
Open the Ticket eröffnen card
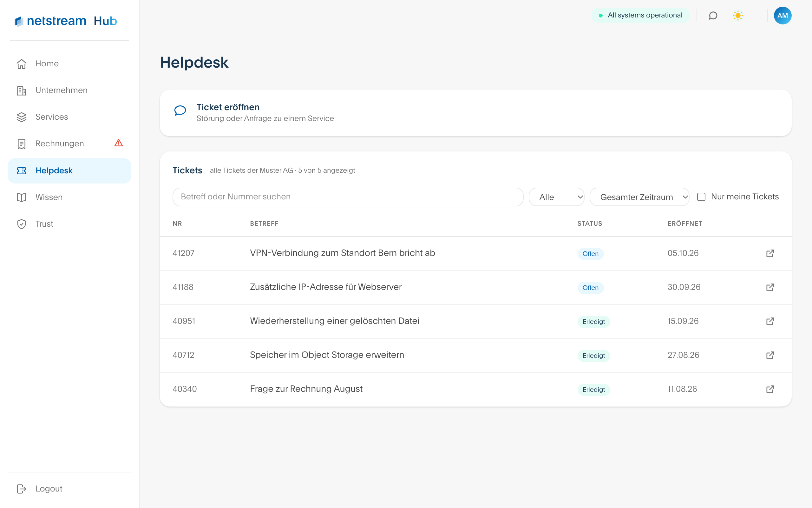(475, 112)
